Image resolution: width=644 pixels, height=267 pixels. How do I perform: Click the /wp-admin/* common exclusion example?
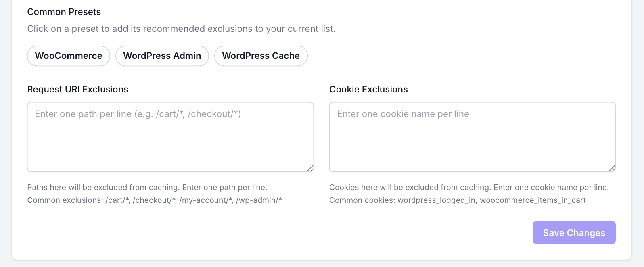tap(259, 200)
